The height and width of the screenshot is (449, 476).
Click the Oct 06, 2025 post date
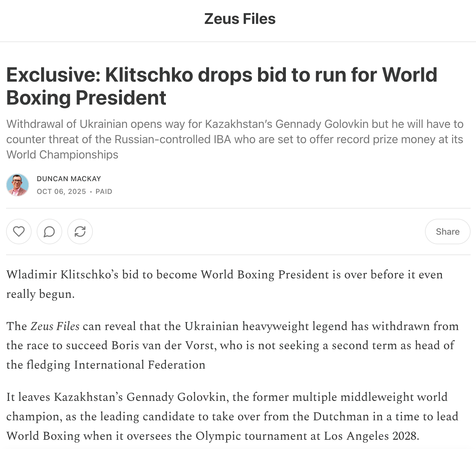click(x=61, y=191)
